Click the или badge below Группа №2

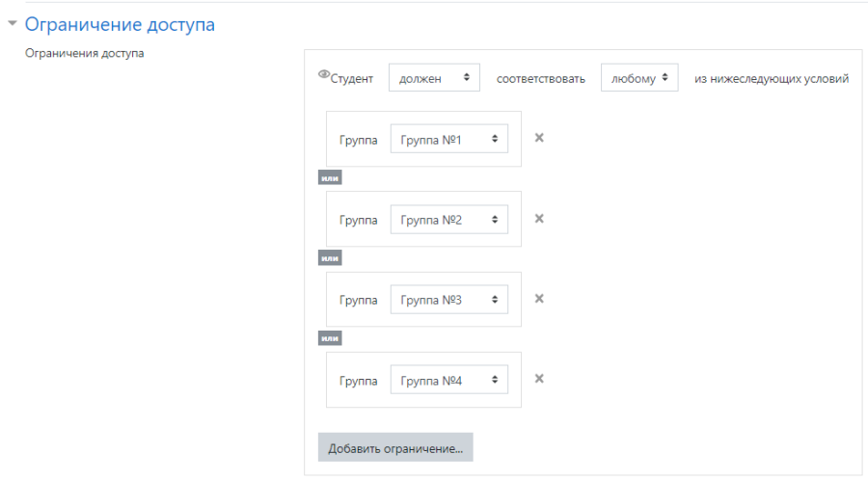pos(331,258)
